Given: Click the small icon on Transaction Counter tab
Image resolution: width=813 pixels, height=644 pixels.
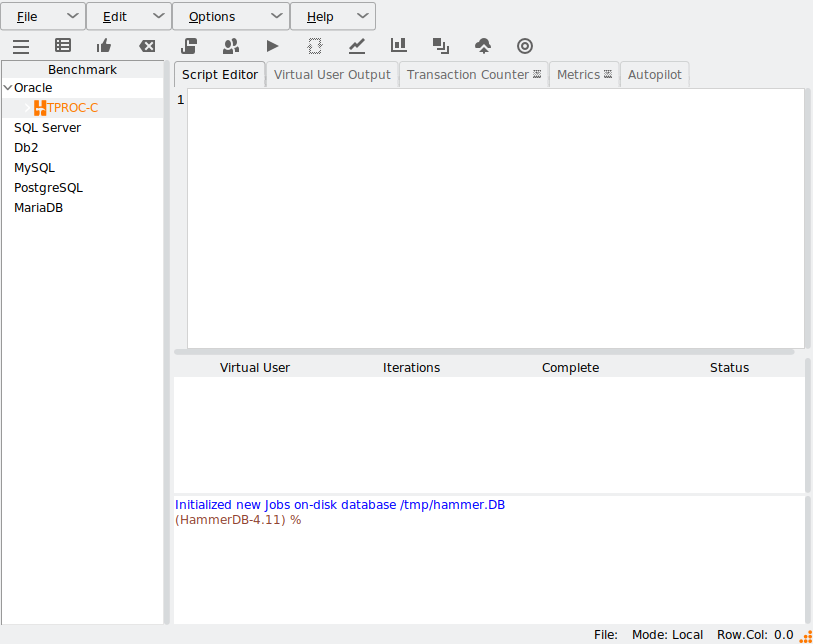Looking at the screenshot, I should [x=537, y=74].
